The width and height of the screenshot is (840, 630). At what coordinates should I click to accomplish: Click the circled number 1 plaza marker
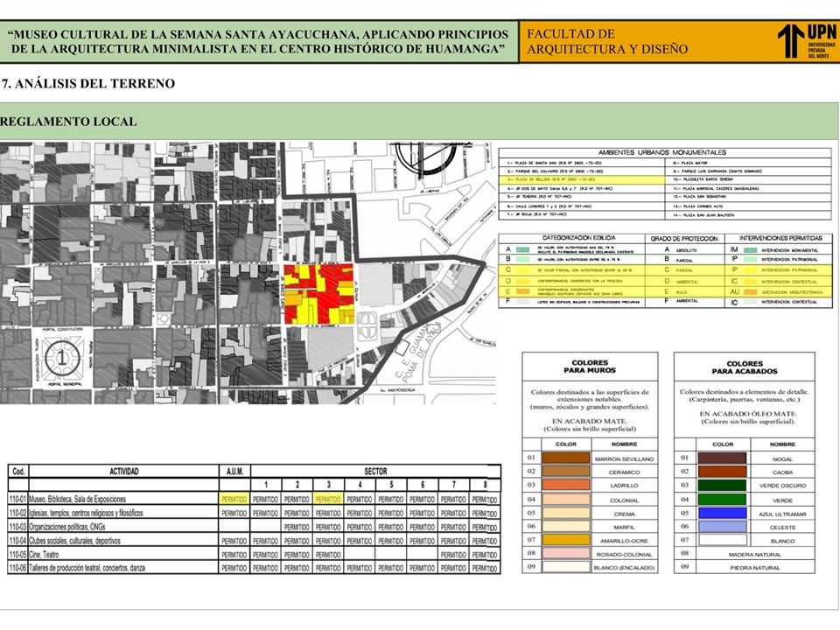pyautogui.click(x=62, y=358)
